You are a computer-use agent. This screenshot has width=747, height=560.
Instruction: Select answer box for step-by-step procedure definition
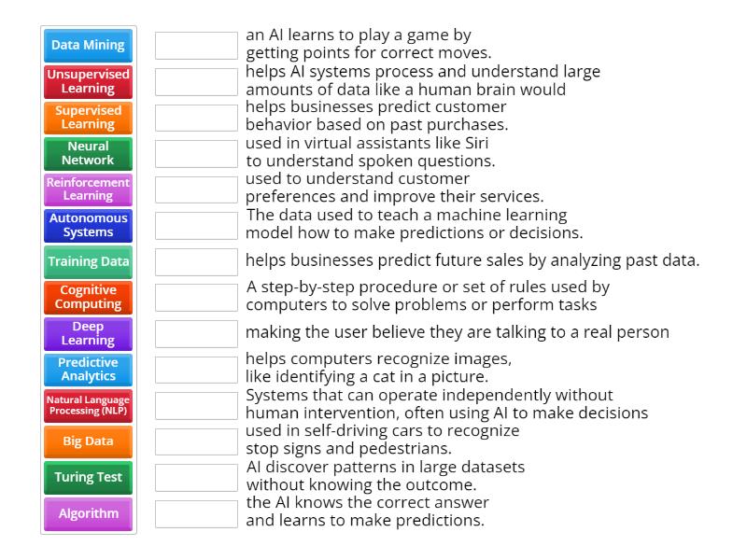(196, 297)
